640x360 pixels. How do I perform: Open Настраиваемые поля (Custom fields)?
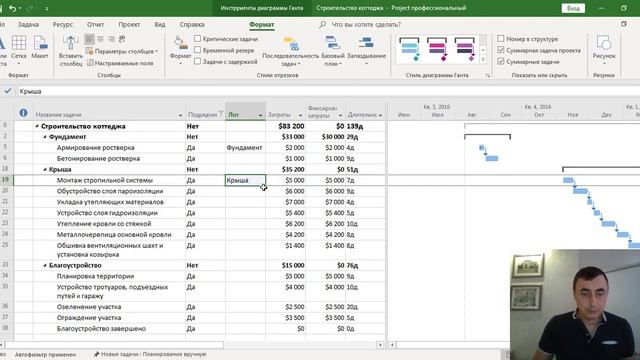pos(120,63)
